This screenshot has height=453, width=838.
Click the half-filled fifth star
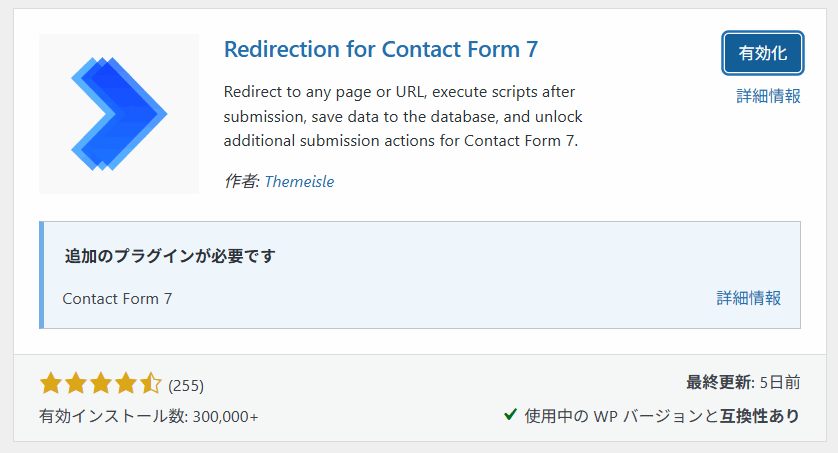pos(151,384)
